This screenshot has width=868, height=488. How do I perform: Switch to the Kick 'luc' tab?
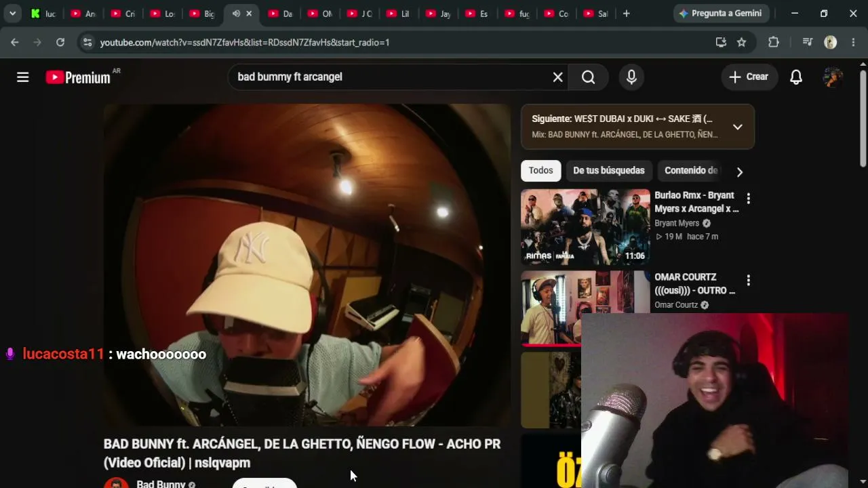pos(44,14)
